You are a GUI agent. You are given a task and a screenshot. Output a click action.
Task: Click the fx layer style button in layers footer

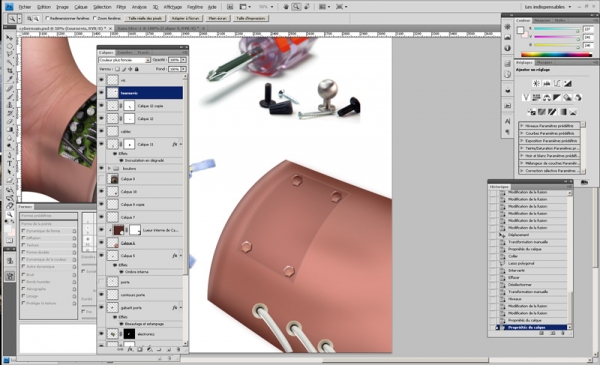[x=130, y=349]
